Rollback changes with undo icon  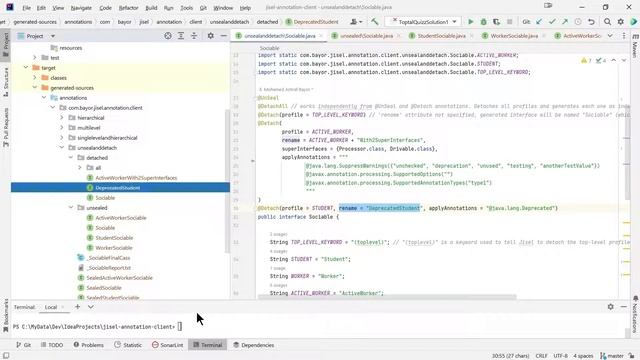591,22
